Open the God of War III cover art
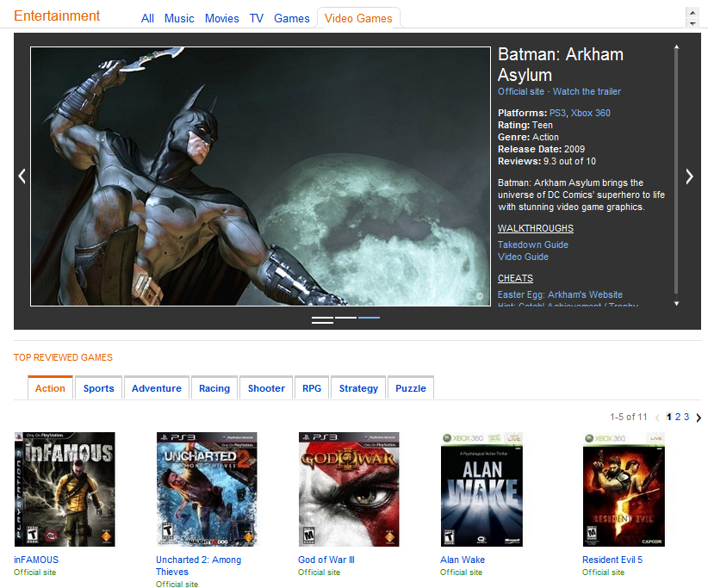 coord(349,489)
